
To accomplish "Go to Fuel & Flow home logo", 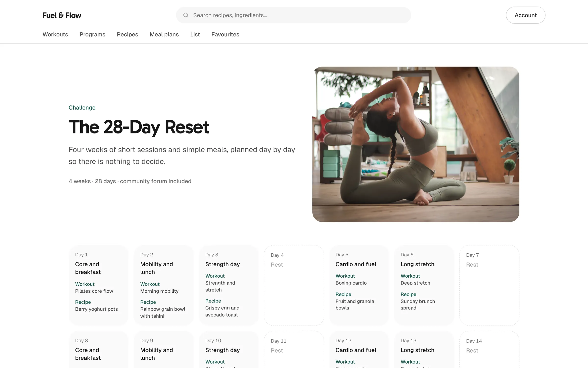I will [x=62, y=15].
